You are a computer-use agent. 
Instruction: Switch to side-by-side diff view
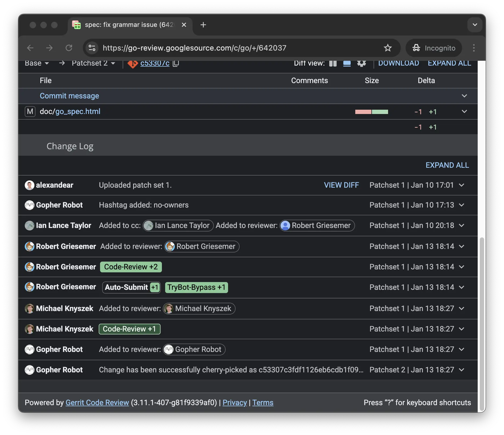tap(333, 63)
